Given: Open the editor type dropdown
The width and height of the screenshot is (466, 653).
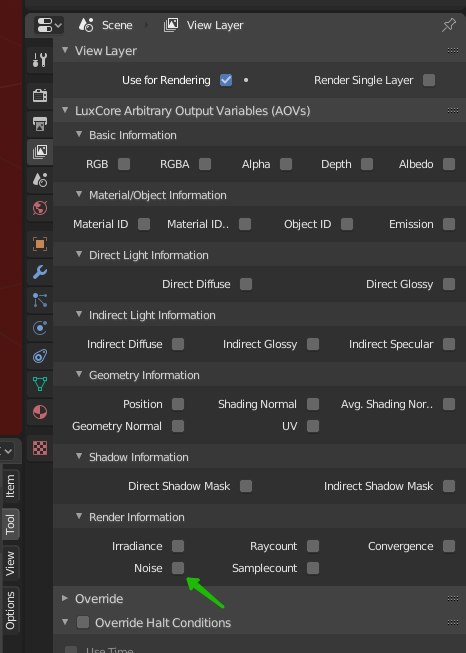Looking at the screenshot, I should pos(49,25).
